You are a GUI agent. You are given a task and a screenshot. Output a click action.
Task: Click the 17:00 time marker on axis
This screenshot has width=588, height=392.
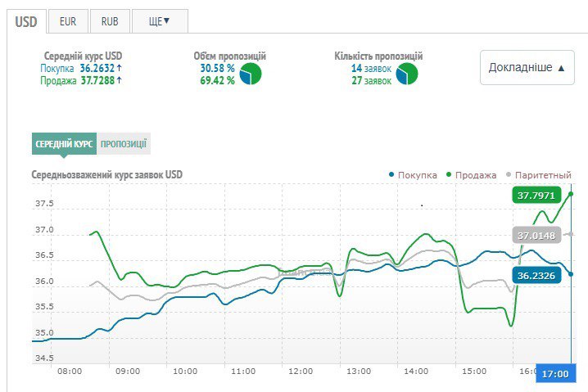pyautogui.click(x=554, y=373)
